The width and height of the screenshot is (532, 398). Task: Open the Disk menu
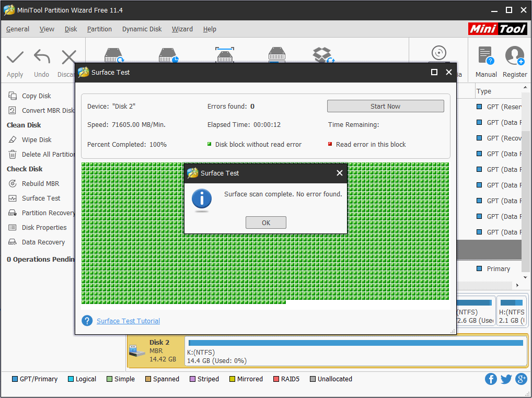click(71, 29)
